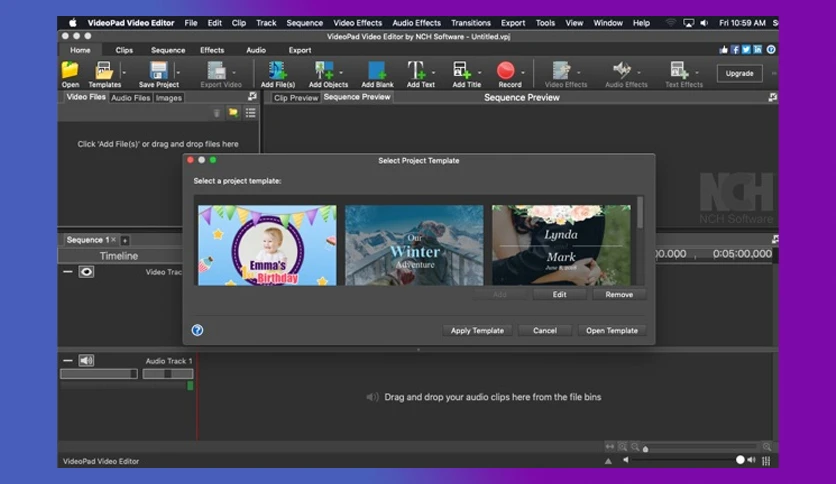Save the project with the Save Project icon

tap(159, 70)
